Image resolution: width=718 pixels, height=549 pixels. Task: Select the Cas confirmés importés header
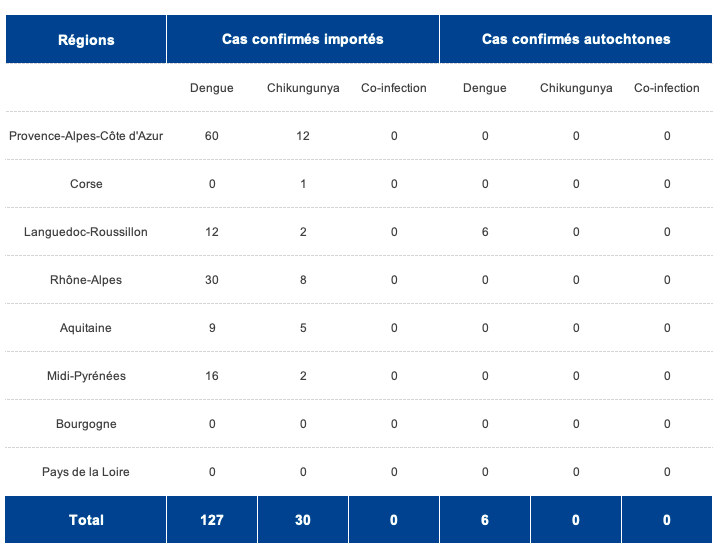[302, 39]
